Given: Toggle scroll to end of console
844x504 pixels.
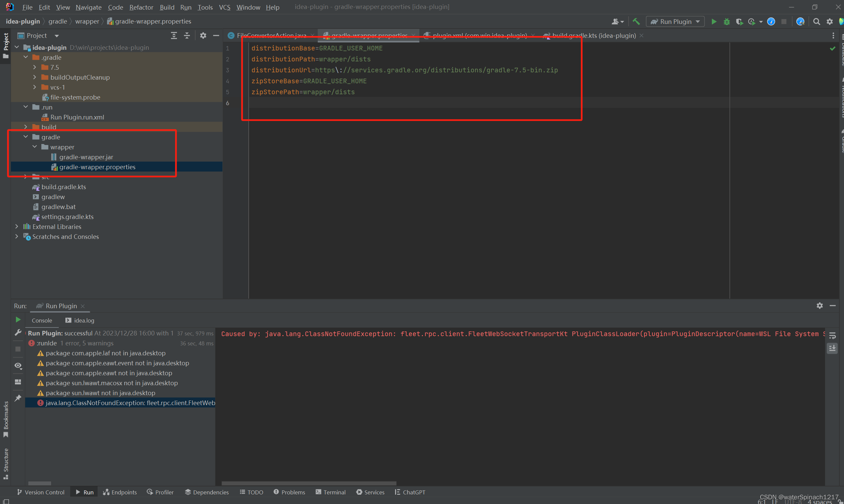Looking at the screenshot, I should [832, 348].
